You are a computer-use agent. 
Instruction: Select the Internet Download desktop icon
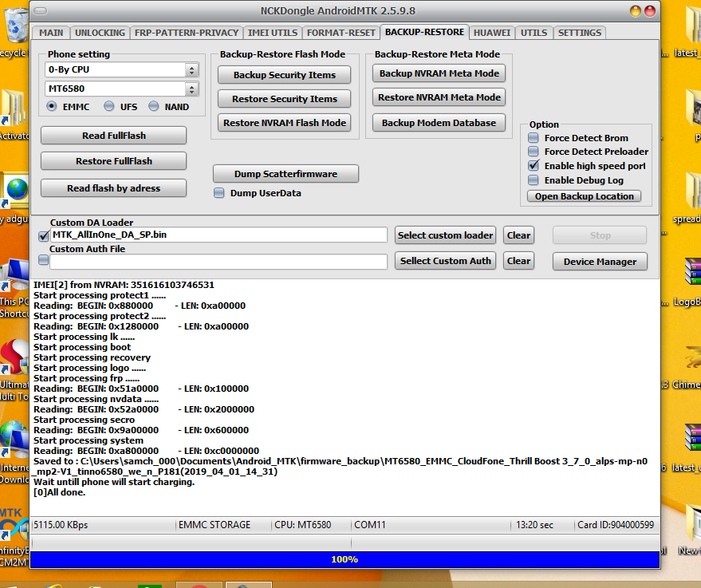[x=14, y=452]
